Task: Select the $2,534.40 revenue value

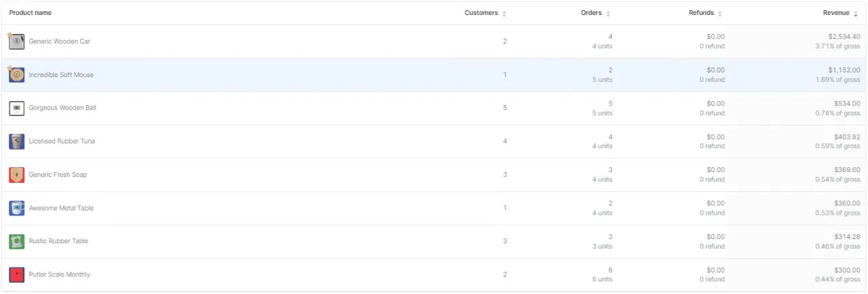Action: [x=844, y=37]
